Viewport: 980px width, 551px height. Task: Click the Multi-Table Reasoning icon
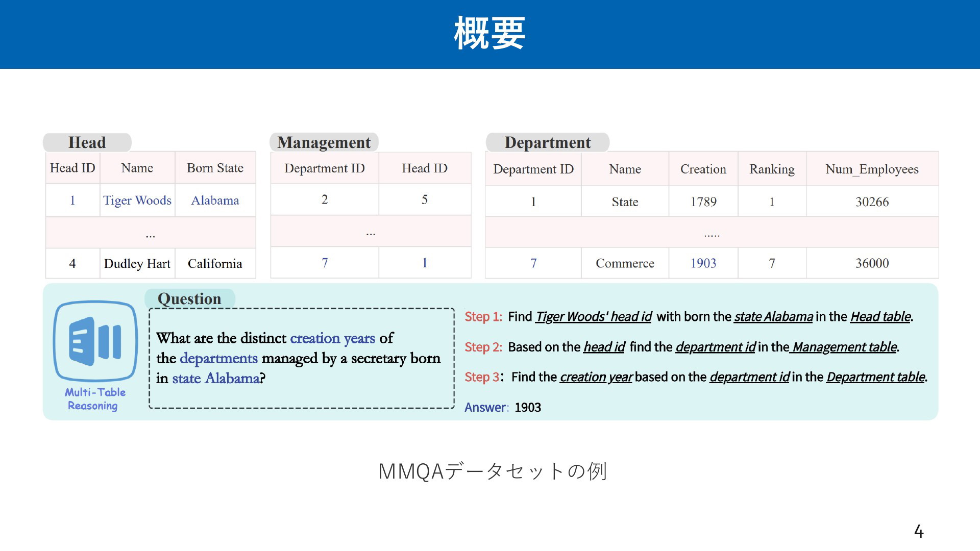95,341
